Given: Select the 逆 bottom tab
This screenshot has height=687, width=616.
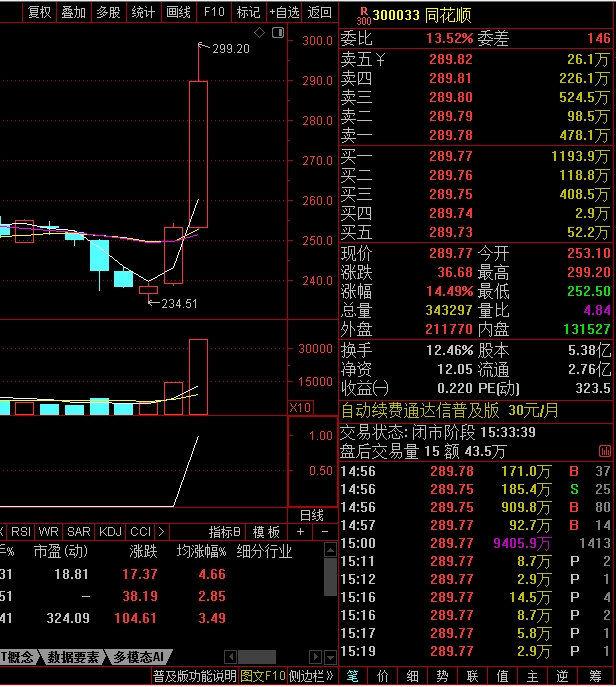Looking at the screenshot, I should (x=563, y=676).
